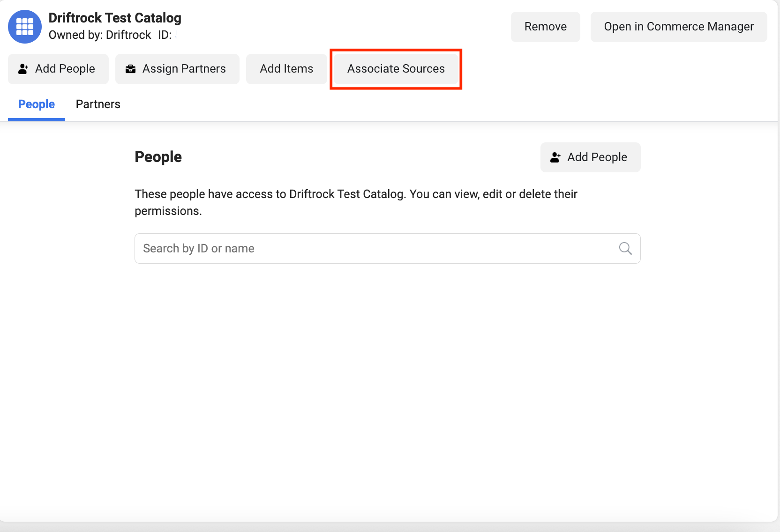Screen dimensions: 780x532
Task: Click the Add Items button
Action: coord(286,69)
